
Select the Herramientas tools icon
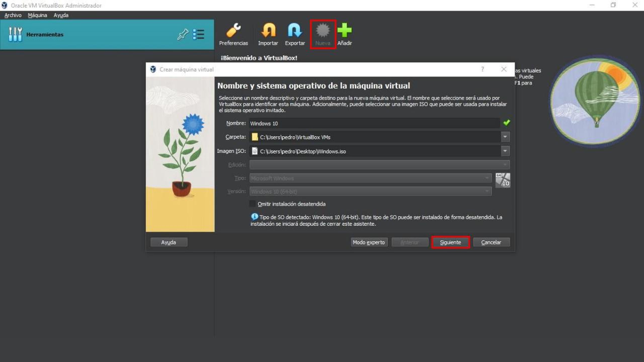(x=15, y=35)
